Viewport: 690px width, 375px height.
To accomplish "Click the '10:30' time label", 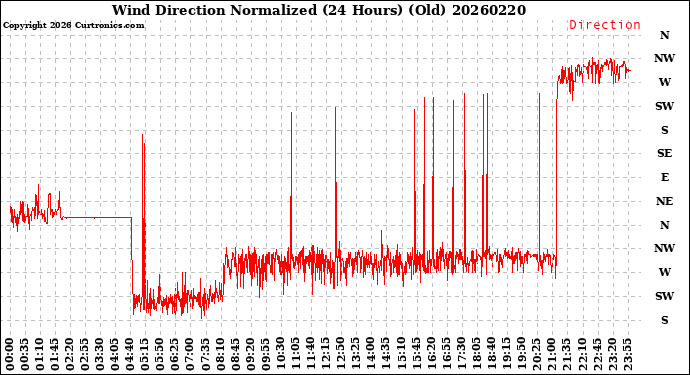I will point(281,355).
